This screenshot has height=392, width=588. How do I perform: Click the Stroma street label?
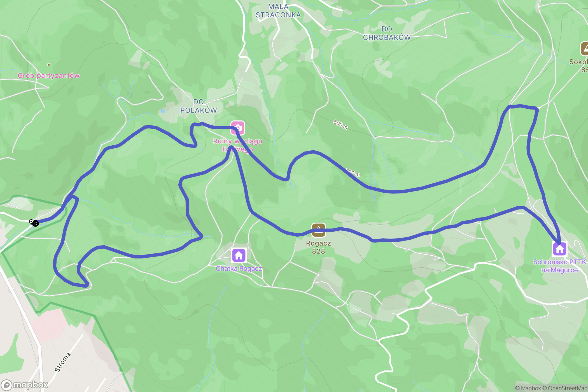pos(63,362)
